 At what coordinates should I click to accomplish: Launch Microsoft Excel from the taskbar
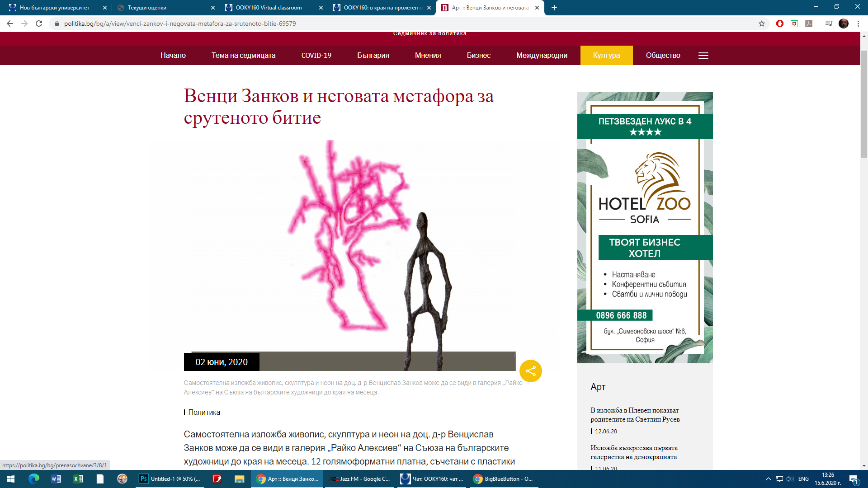point(78,479)
